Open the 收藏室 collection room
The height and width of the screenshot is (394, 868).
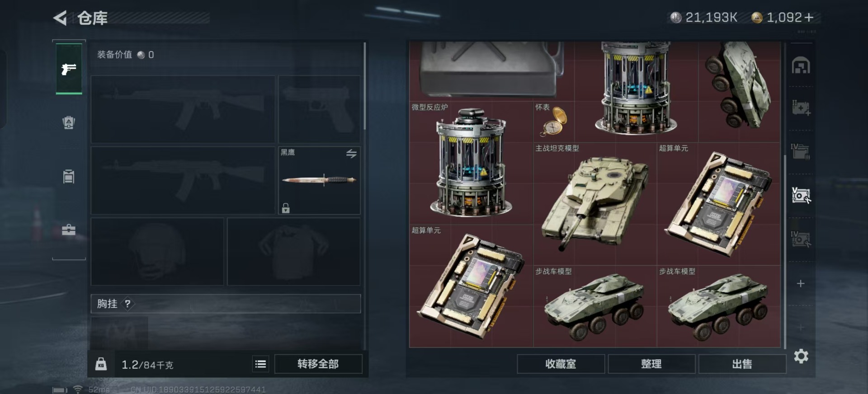pyautogui.click(x=561, y=364)
